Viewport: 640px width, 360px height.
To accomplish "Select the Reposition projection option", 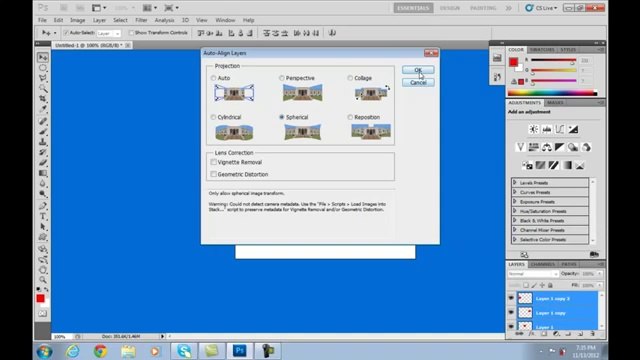I will point(350,117).
